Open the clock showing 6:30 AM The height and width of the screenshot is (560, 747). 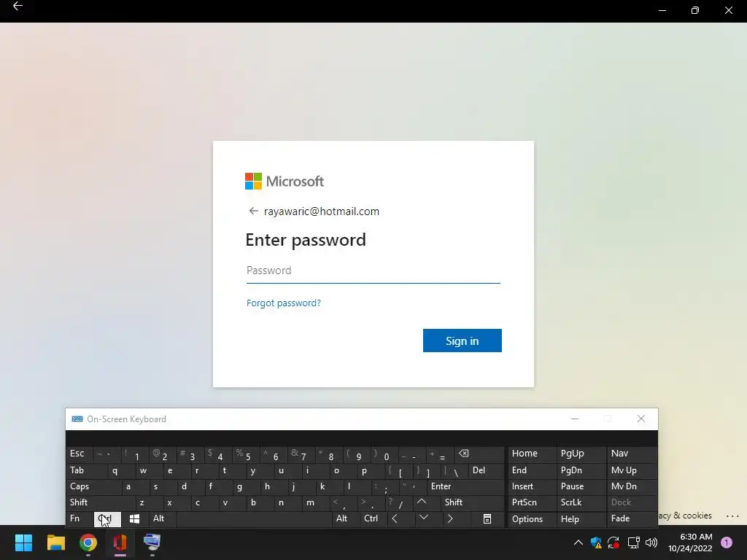pyautogui.click(x=690, y=542)
